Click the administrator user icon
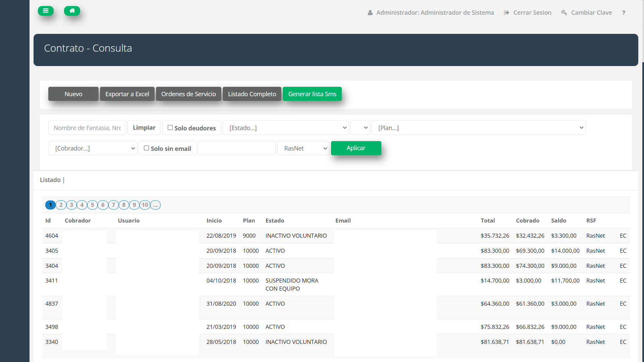 pos(370,13)
